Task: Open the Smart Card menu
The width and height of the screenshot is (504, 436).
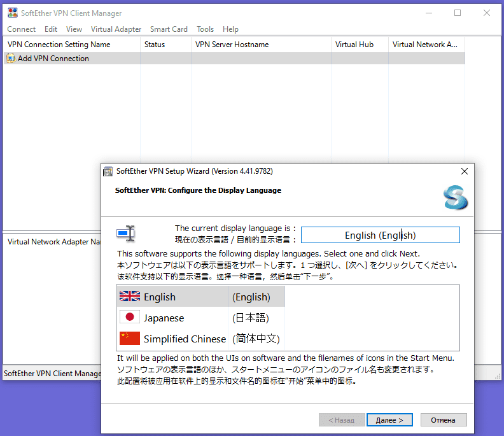Action: tap(169, 29)
